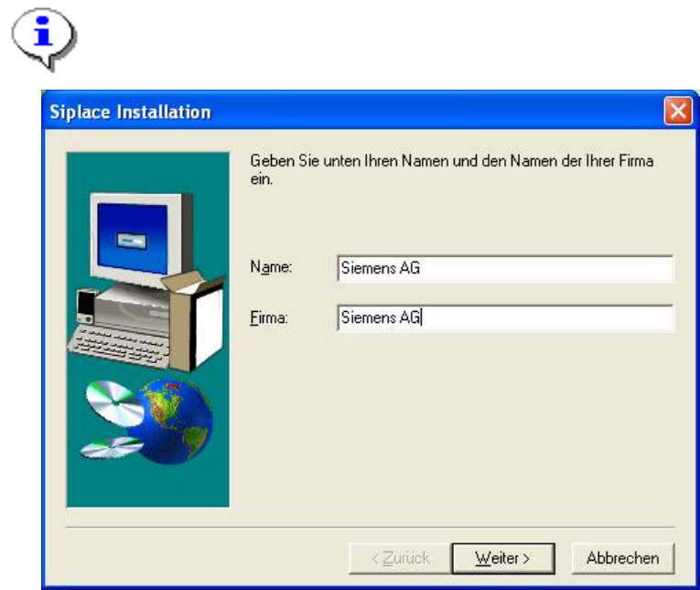The image size is (700, 590).
Task: Click the blue info speech-bubble icon
Action: (x=44, y=38)
